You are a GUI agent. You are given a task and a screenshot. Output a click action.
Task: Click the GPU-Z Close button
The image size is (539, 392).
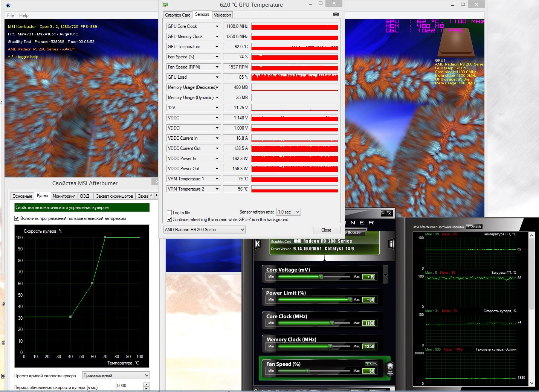[326, 230]
